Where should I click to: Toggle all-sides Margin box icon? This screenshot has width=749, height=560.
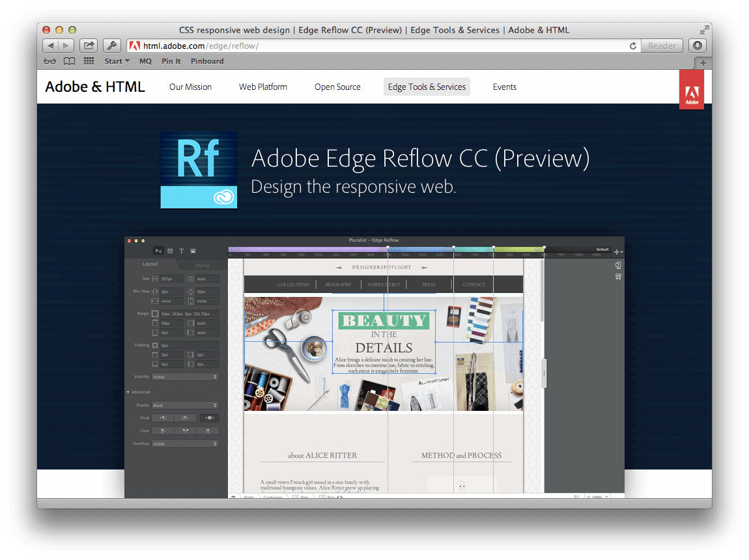tap(155, 314)
